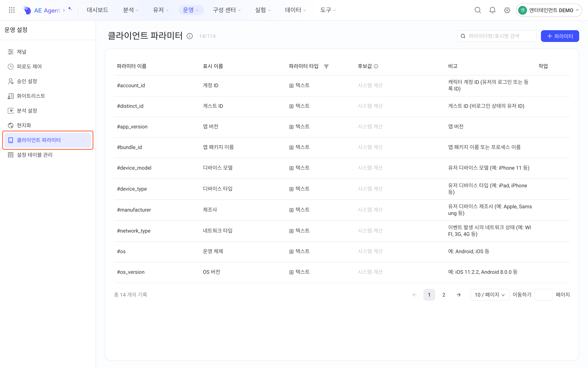
Task: Open the 대시보드 menu item
Action: coord(97,10)
